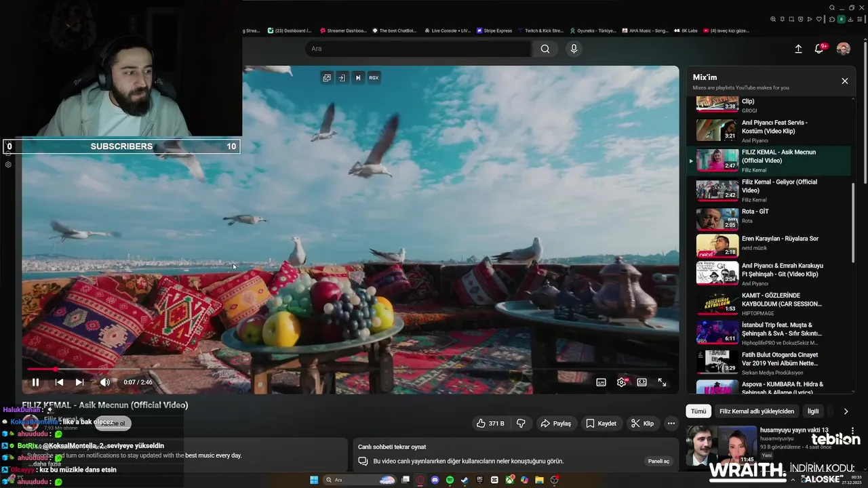Play Anıl Piyancı Feat Servis - Kostüm
This screenshot has height=488, width=868.
tap(769, 131)
